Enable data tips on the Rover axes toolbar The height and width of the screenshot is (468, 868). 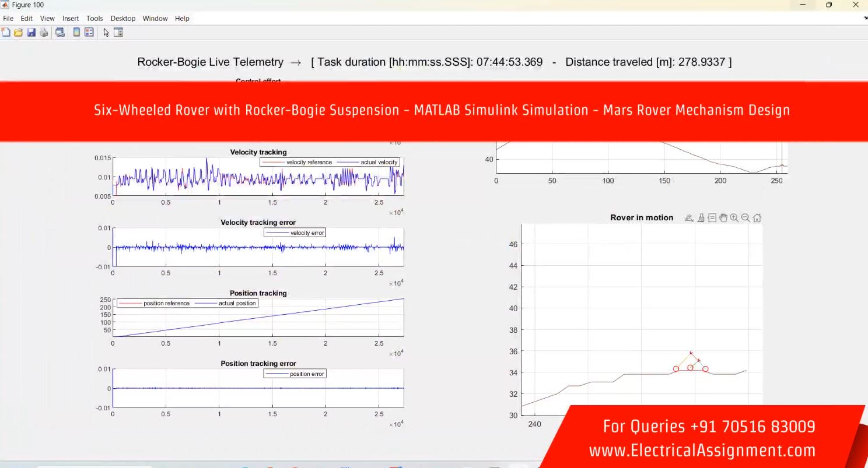[x=712, y=218]
